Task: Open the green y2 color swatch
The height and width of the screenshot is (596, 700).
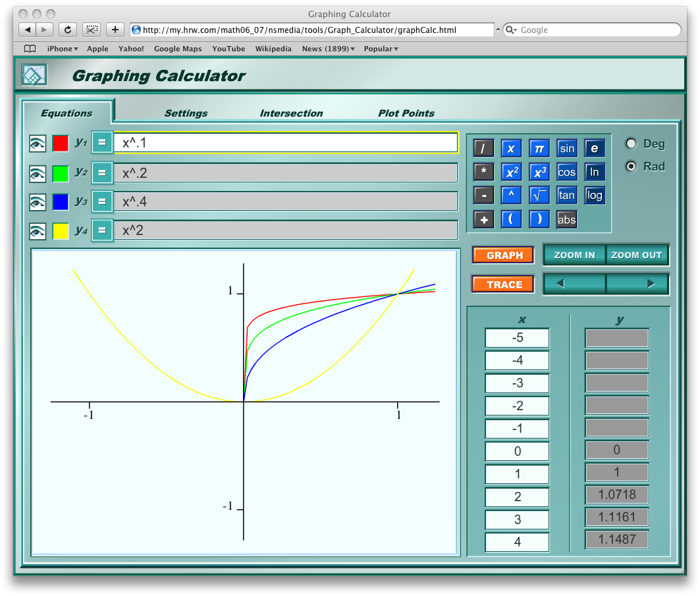Action: [x=61, y=173]
